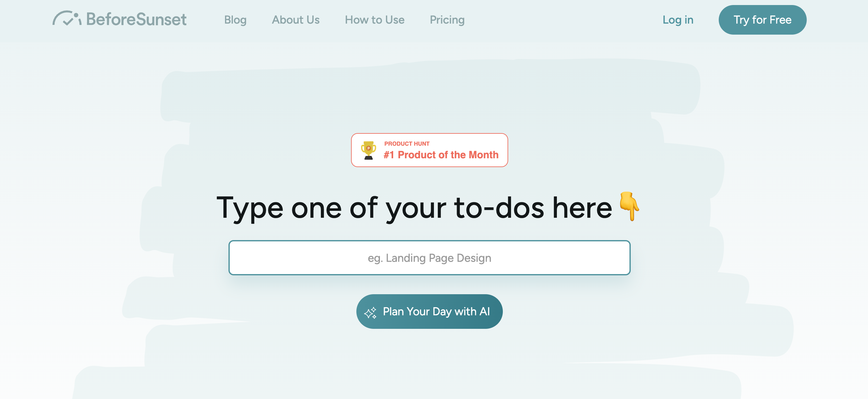Open the How to Use page
The image size is (868, 399).
pos(374,20)
